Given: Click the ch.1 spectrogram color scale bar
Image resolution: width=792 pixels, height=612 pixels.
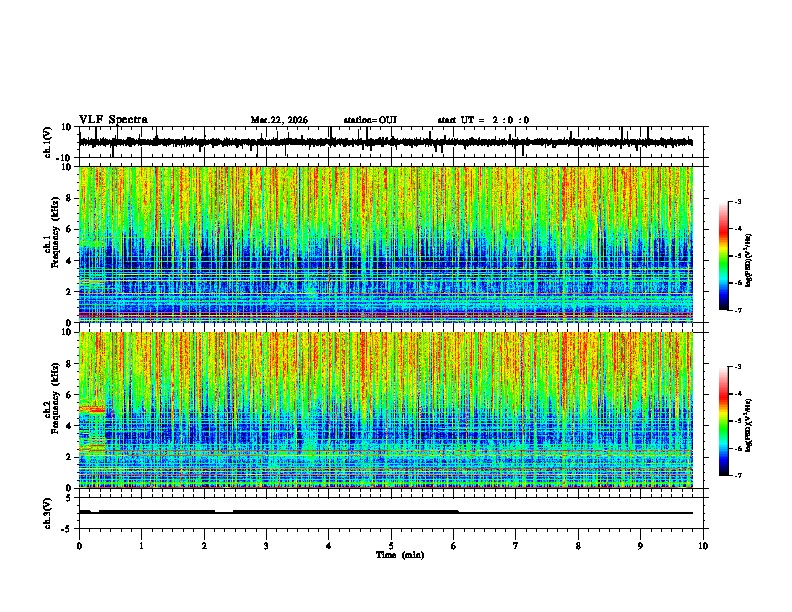Looking at the screenshot, I should coord(724,256).
